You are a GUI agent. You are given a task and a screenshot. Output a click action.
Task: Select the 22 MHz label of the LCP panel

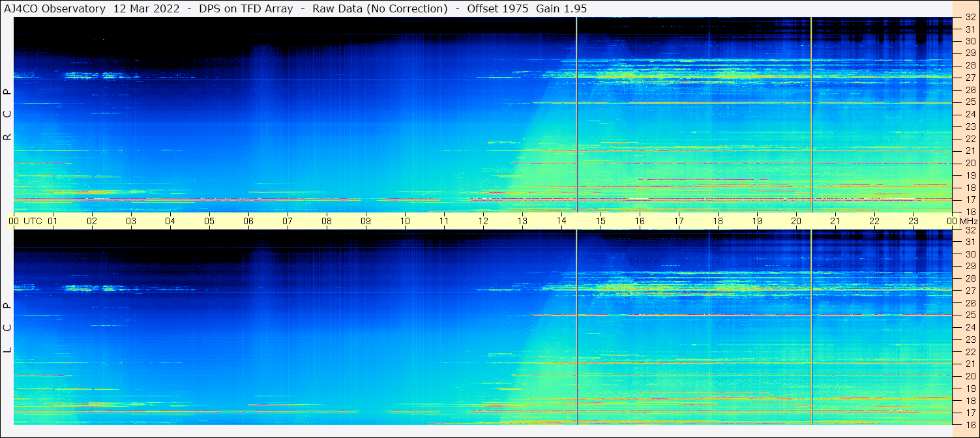(970, 352)
